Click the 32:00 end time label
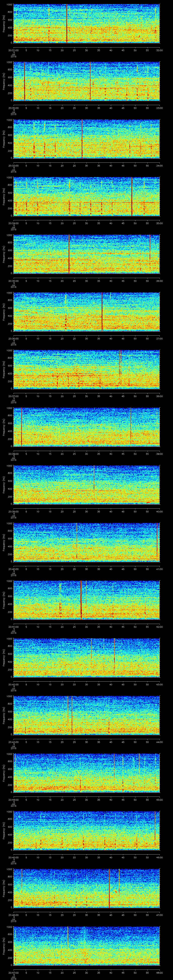 [159, 50]
